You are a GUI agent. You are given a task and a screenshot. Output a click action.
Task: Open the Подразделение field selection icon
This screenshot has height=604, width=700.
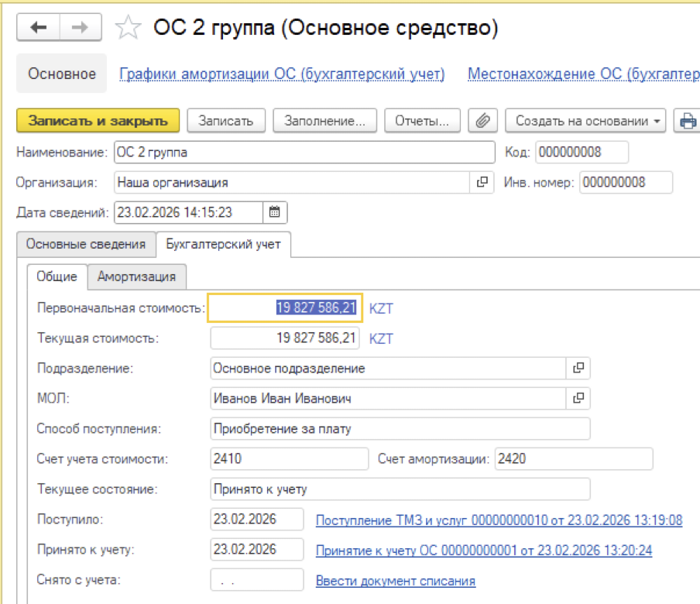pyautogui.click(x=578, y=369)
